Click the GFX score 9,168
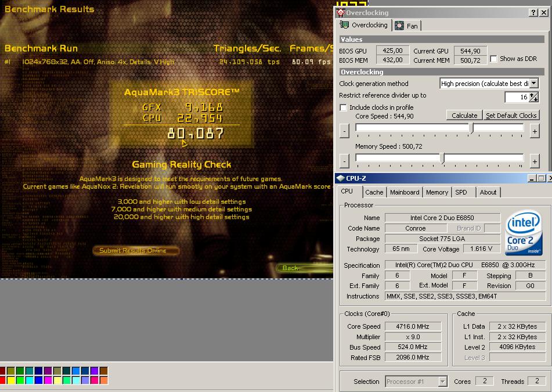The image size is (552, 392). (204, 107)
